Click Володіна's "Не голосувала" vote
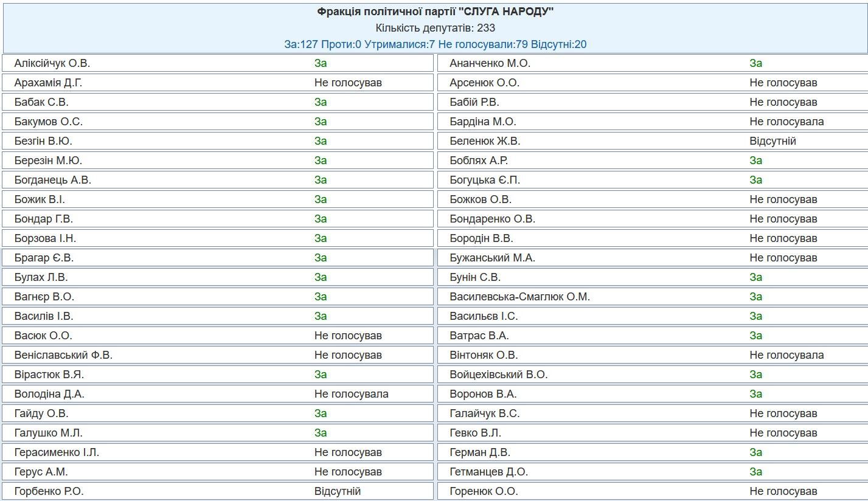Image resolution: width=868 pixels, height=501 pixels. (x=352, y=394)
